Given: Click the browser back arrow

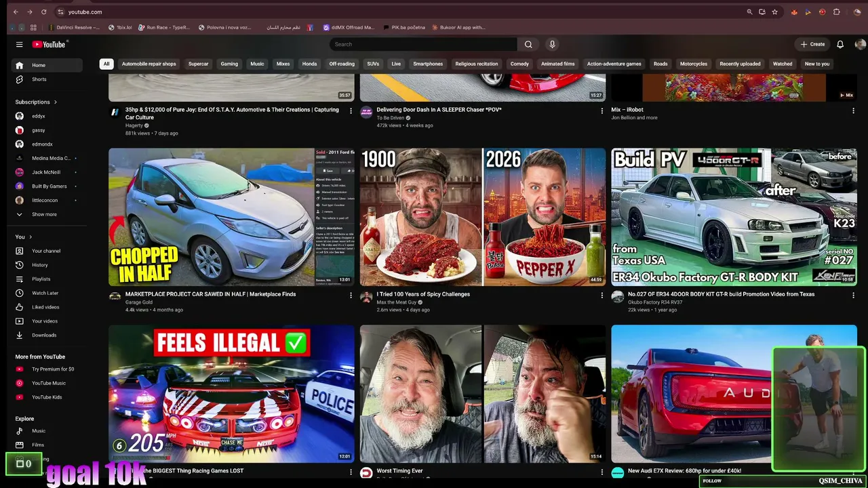Looking at the screenshot, I should tap(16, 12).
